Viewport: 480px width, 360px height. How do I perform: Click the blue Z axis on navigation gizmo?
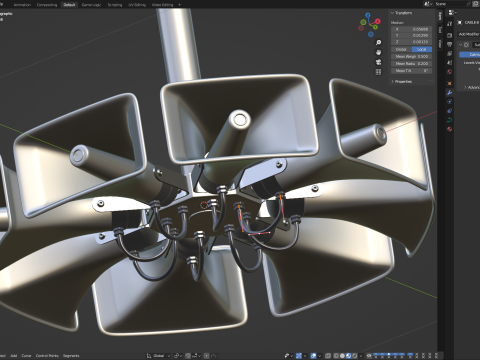click(368, 15)
